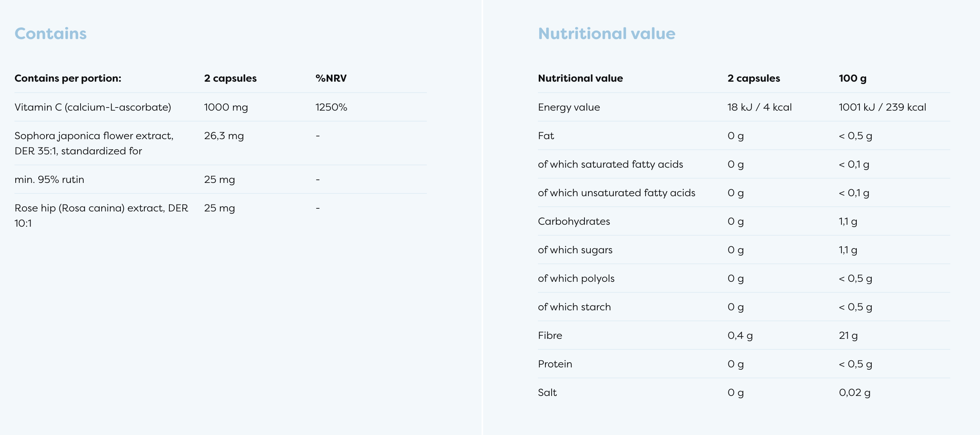The width and height of the screenshot is (980, 435).
Task: Click the Nutritional value section heading
Action: (x=606, y=34)
